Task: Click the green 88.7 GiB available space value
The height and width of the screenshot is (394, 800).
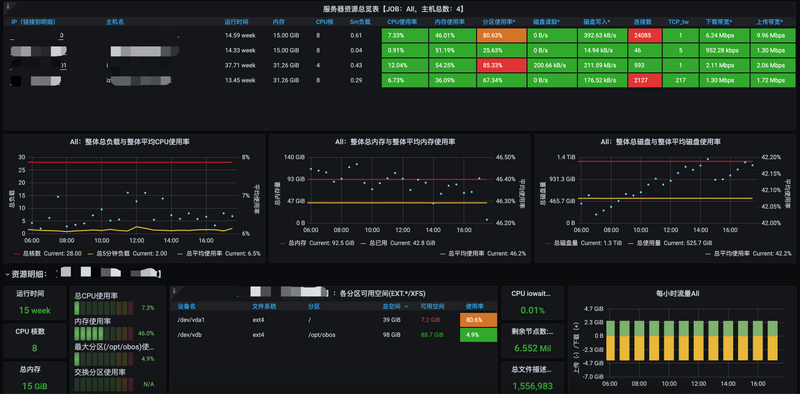Action: [x=433, y=335]
